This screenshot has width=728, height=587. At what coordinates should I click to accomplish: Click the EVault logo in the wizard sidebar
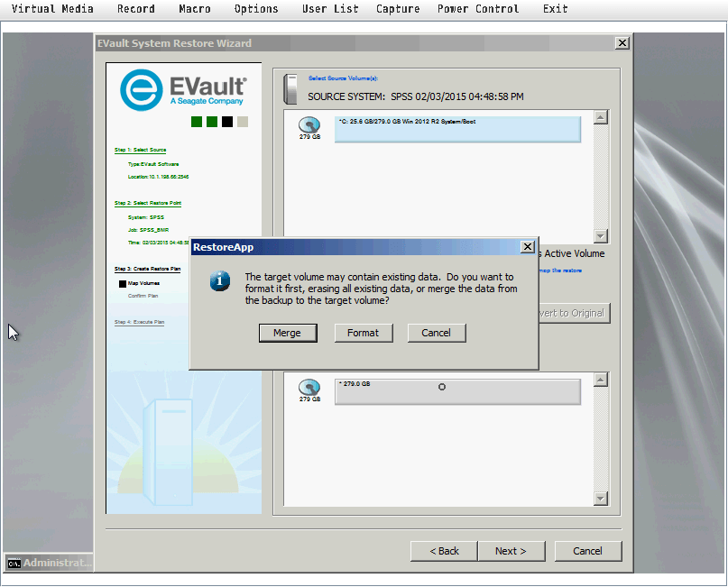coord(184,90)
